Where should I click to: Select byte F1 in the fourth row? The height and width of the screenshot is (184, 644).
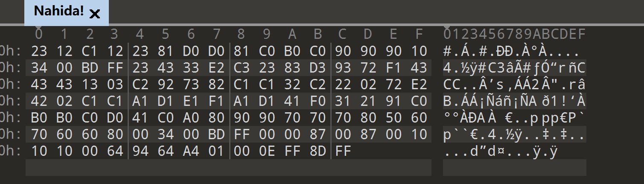[216, 101]
